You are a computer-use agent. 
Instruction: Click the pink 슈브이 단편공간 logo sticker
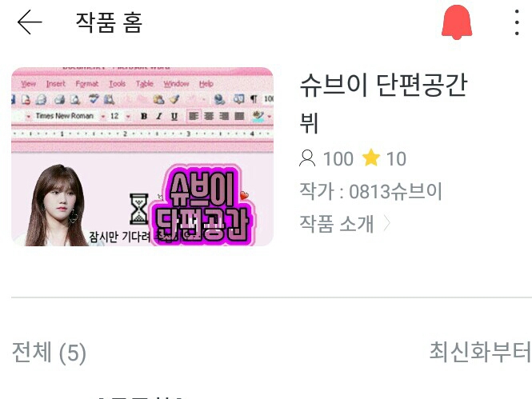click(x=203, y=205)
